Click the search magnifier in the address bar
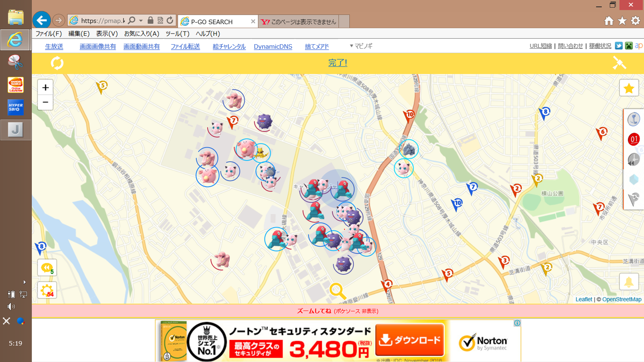The width and height of the screenshot is (644, 362). pos(132,21)
